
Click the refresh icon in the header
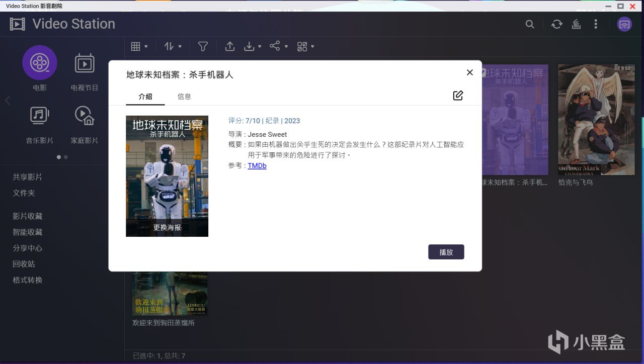[556, 24]
